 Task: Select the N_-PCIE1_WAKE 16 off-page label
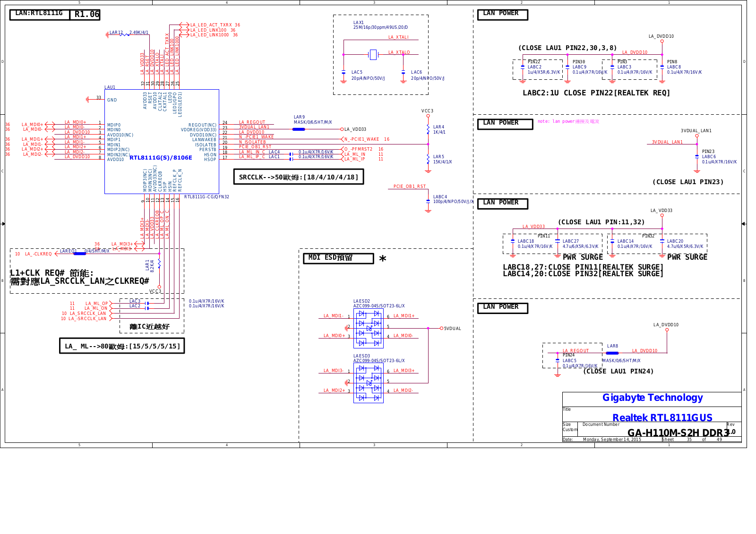tap(367, 139)
